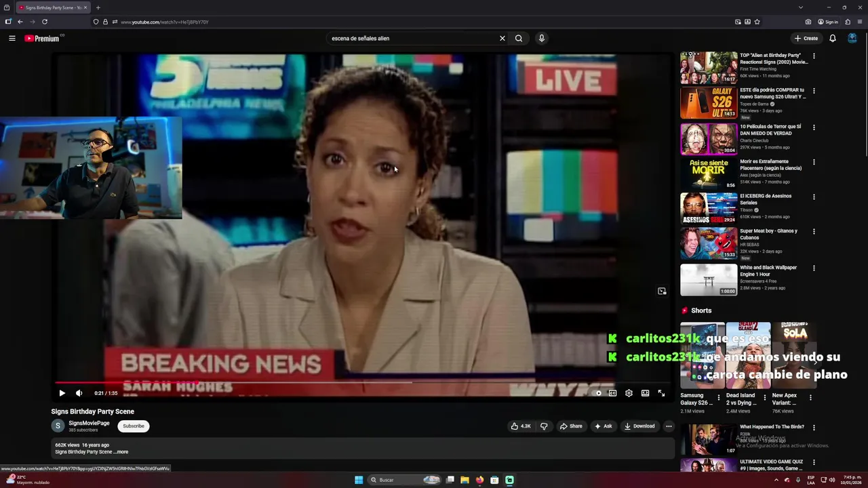Open the Ask AI button

[x=603, y=426]
